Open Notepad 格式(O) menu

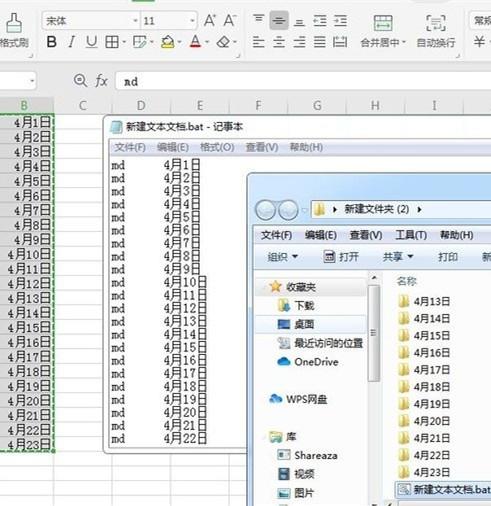(217, 147)
